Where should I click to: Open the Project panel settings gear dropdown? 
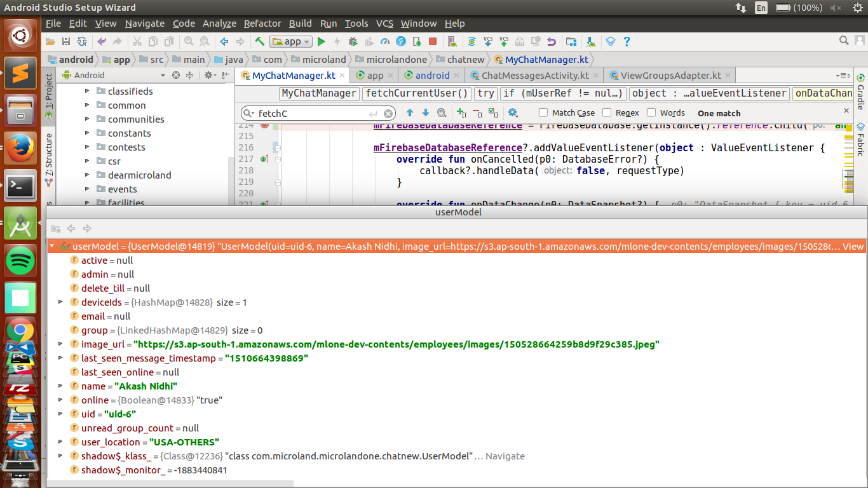(x=210, y=75)
